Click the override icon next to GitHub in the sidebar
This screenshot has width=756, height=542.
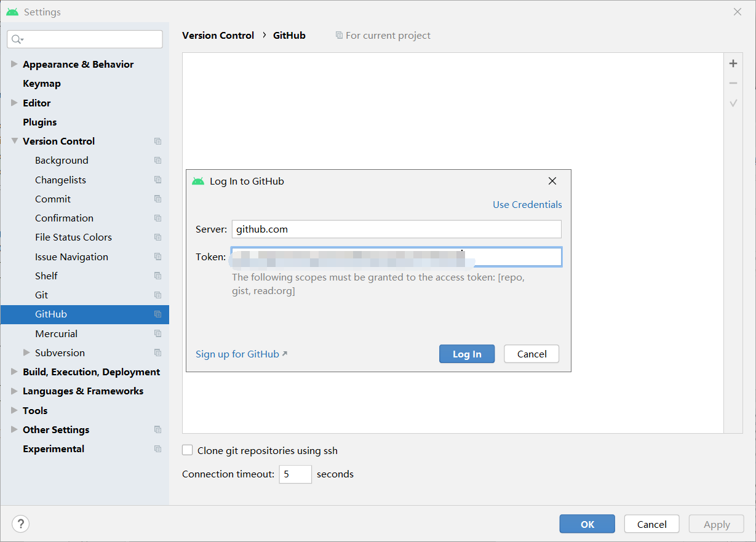click(x=157, y=314)
